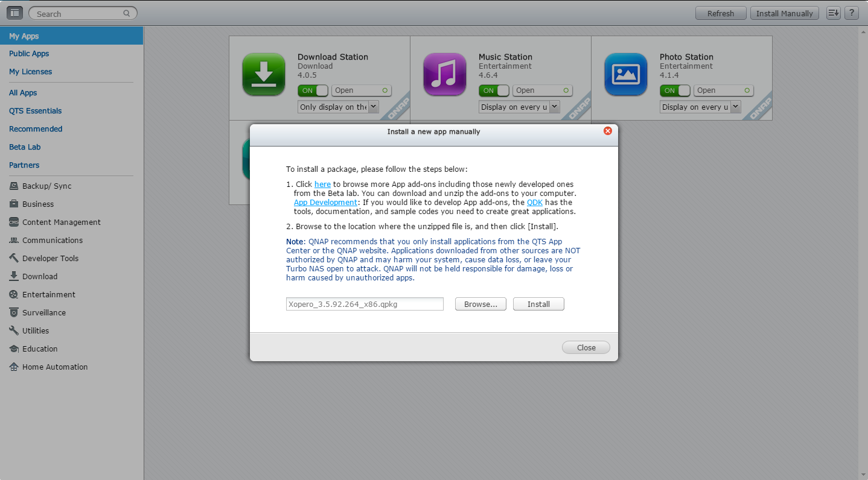Screen dimensions: 868x480
Task: Open Public Apps section
Action: (x=29, y=54)
